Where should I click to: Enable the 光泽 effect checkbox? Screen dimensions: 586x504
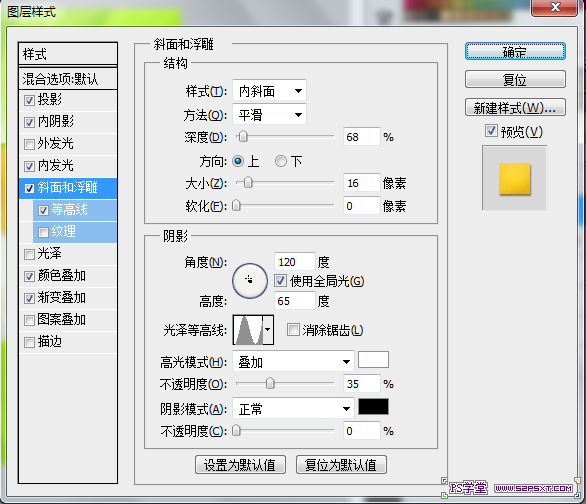tap(29, 254)
